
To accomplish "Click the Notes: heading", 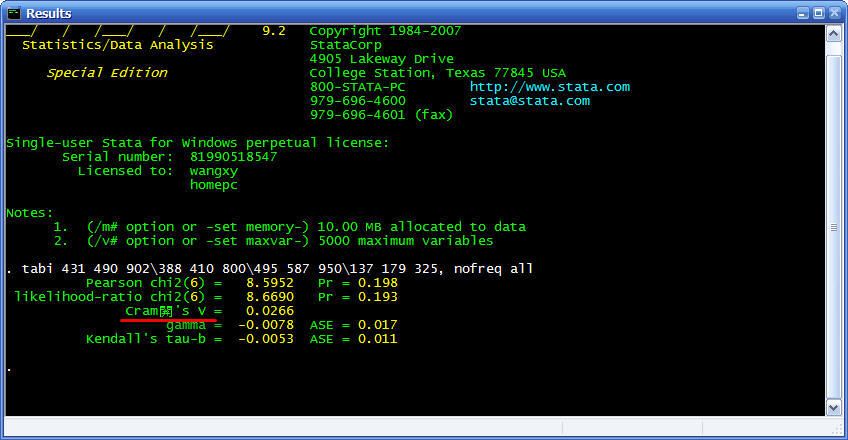I will pos(30,213).
